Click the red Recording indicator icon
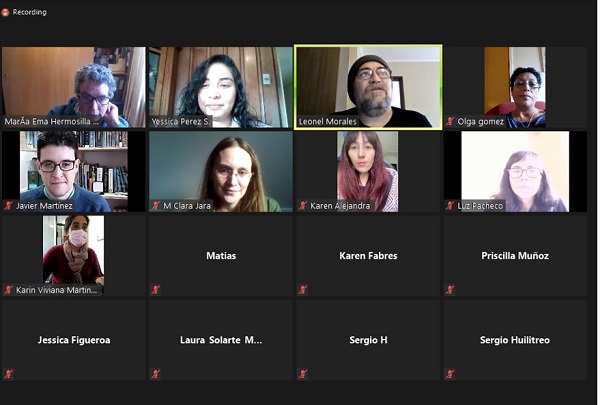 coord(5,12)
